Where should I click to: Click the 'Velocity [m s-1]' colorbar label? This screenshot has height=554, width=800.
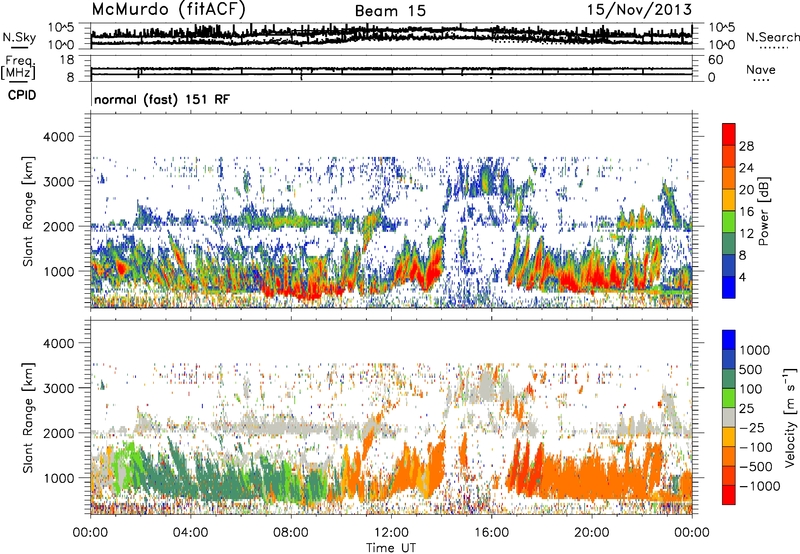(790, 417)
